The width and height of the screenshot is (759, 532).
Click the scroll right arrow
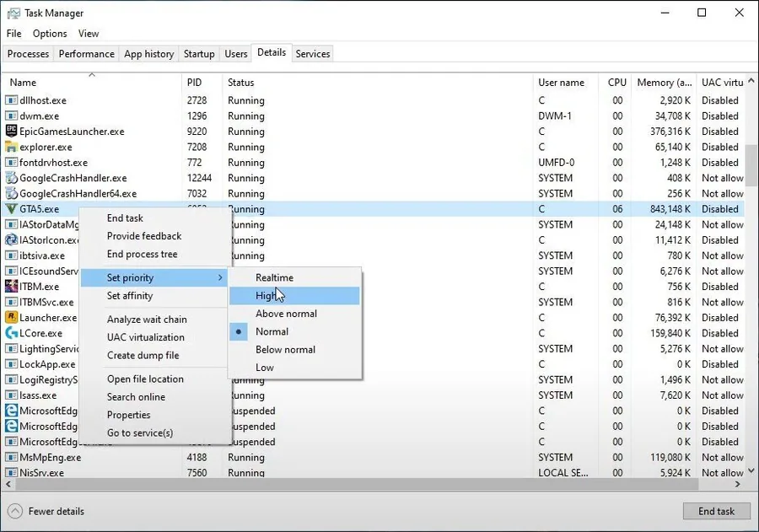[x=738, y=484]
